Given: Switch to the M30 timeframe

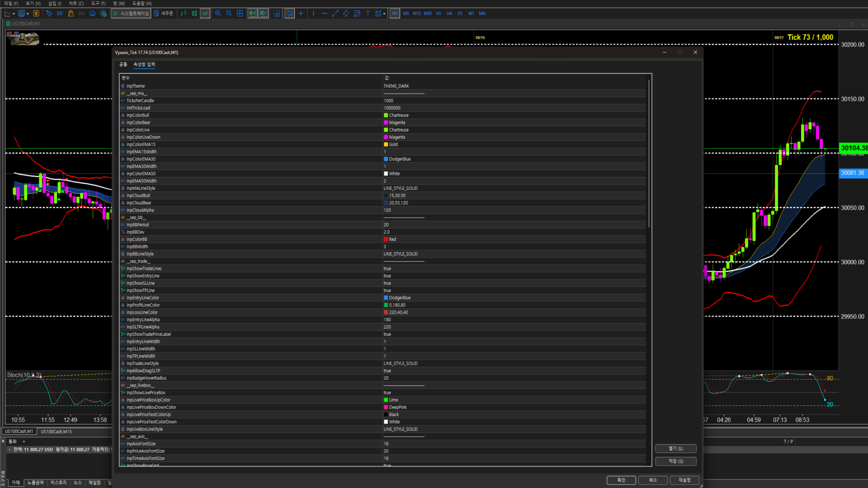Looking at the screenshot, I should (428, 14).
